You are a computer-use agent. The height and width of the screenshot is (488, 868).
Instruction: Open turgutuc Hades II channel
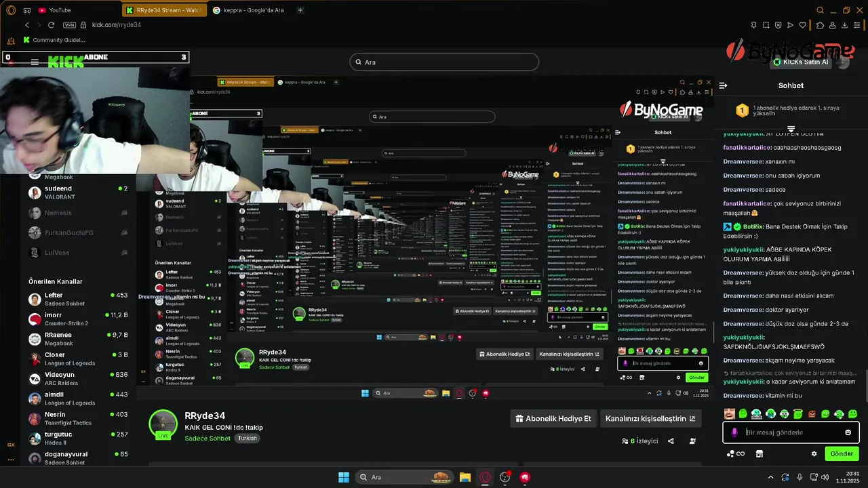[78, 438]
